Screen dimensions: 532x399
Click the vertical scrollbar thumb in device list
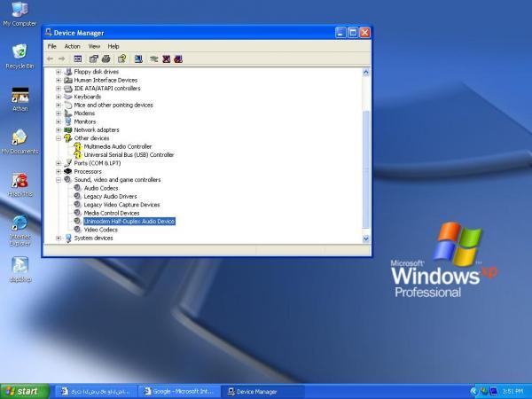pos(365,169)
